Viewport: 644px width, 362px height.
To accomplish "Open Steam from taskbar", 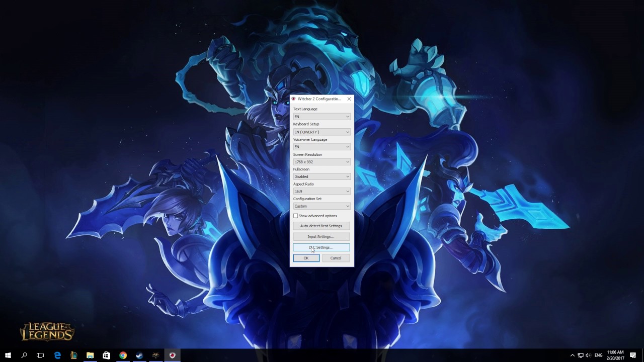I will (x=139, y=355).
